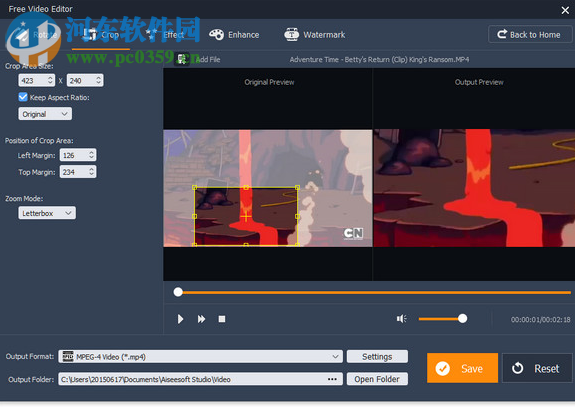Click the playback time 00:00:01/00:02:18
Screen dimensions: 575x407
pos(541,320)
